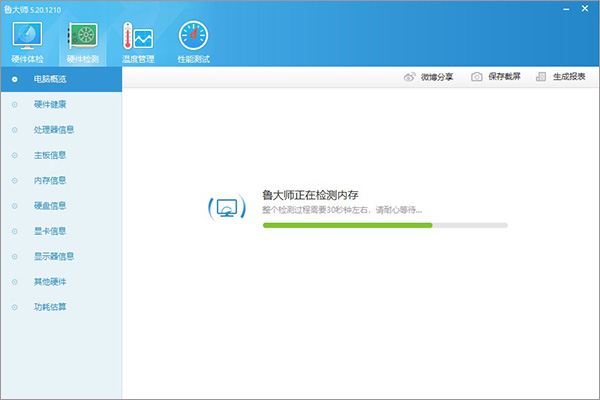Click the scanning computer icon in center
Image resolution: width=600 pixels, height=400 pixels.
227,208
